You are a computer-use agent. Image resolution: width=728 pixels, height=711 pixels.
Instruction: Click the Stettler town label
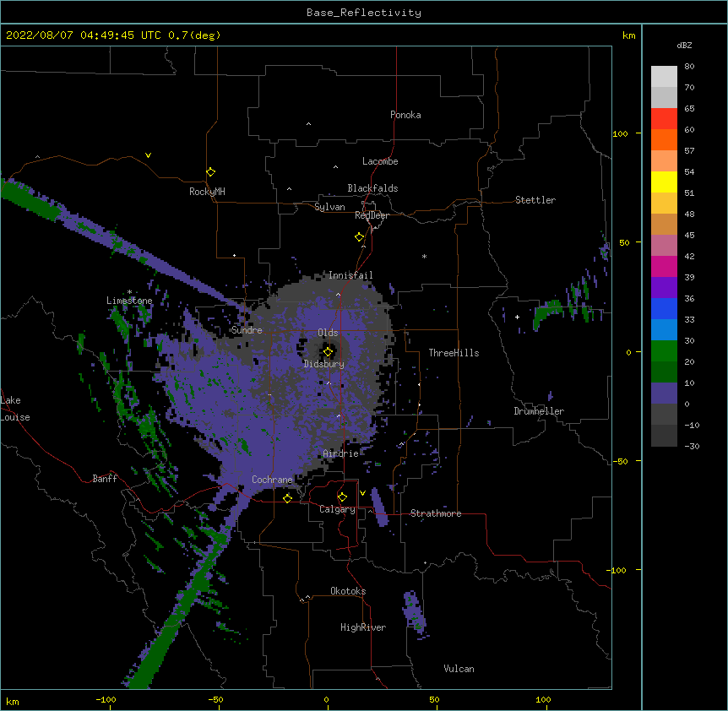coord(535,200)
